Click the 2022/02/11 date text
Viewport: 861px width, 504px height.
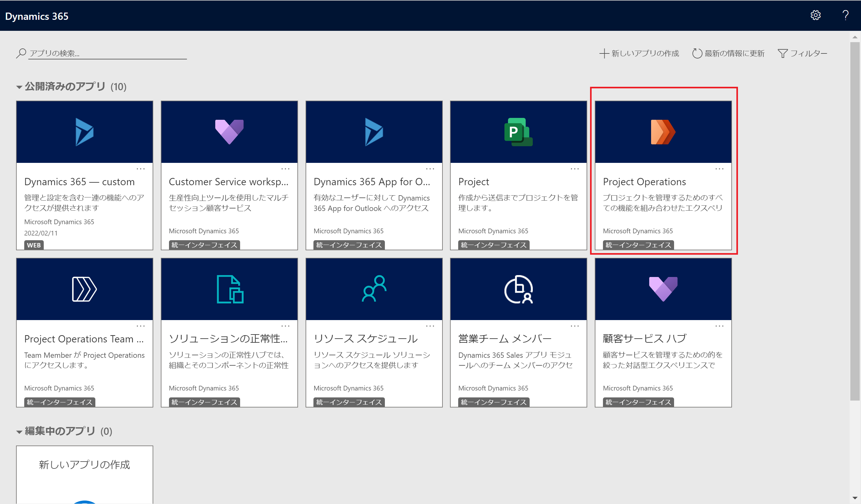(41, 233)
